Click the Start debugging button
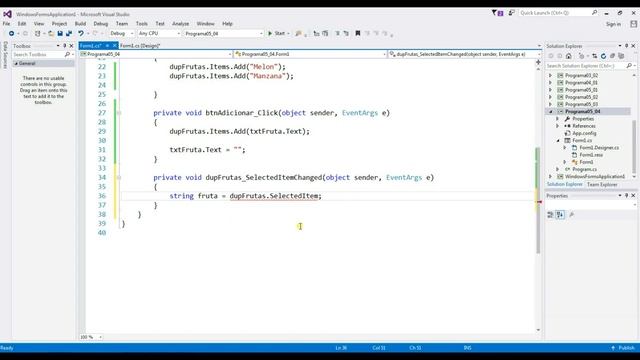 click(276, 33)
